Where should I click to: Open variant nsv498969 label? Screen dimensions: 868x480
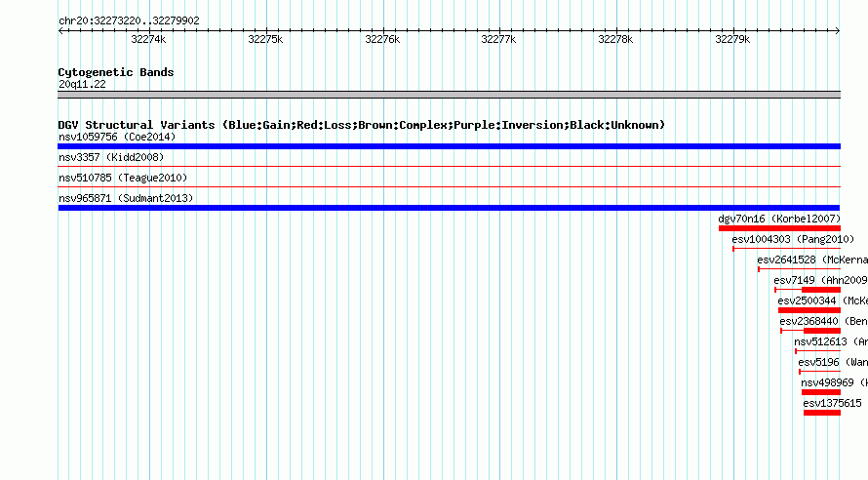point(834,382)
